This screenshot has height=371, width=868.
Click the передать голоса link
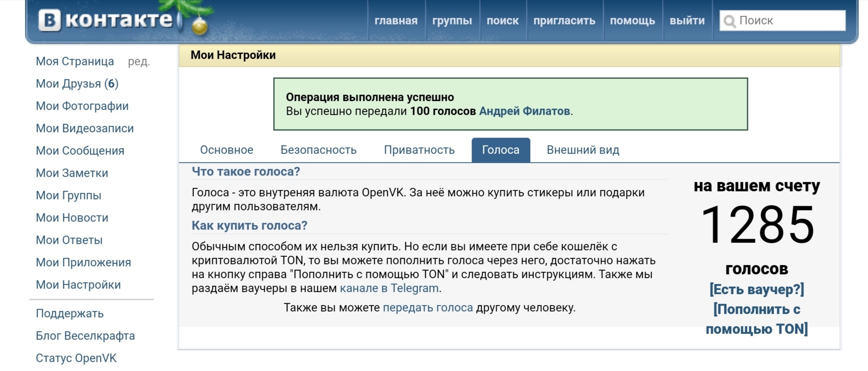pyautogui.click(x=428, y=308)
